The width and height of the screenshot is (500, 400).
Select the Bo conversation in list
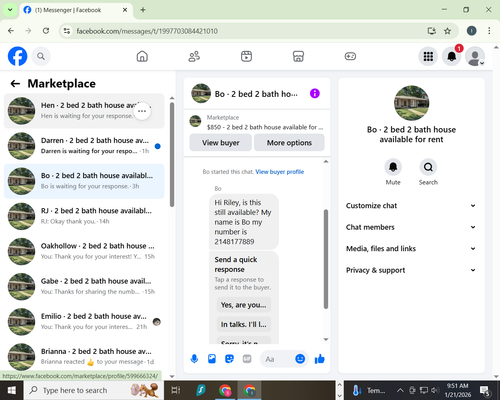84,181
